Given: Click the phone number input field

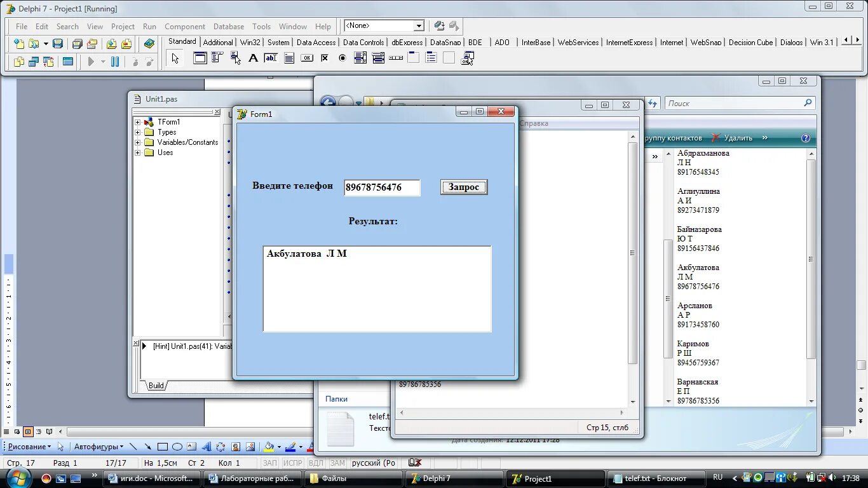Looking at the screenshot, I should point(382,187).
